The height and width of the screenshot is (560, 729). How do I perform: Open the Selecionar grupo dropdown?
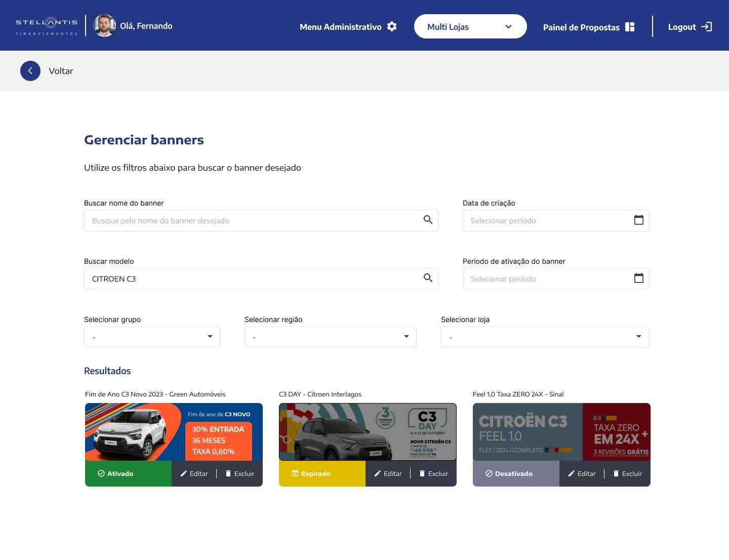click(x=152, y=337)
